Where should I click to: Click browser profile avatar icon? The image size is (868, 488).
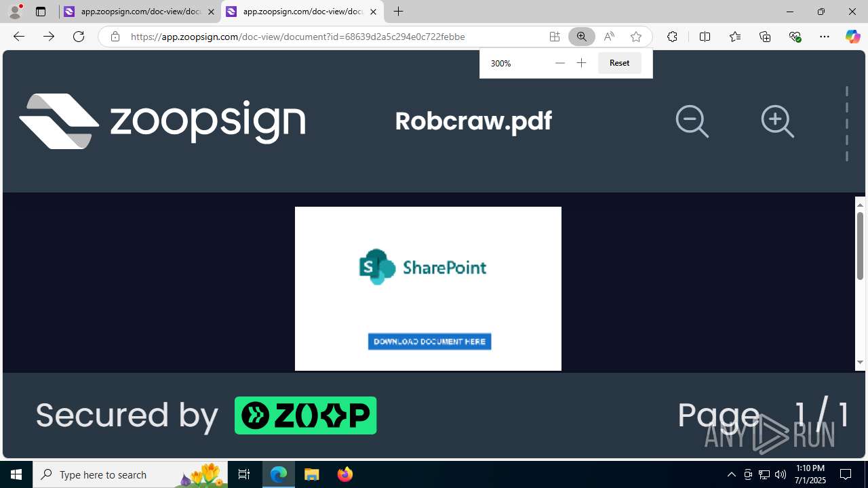[x=15, y=12]
